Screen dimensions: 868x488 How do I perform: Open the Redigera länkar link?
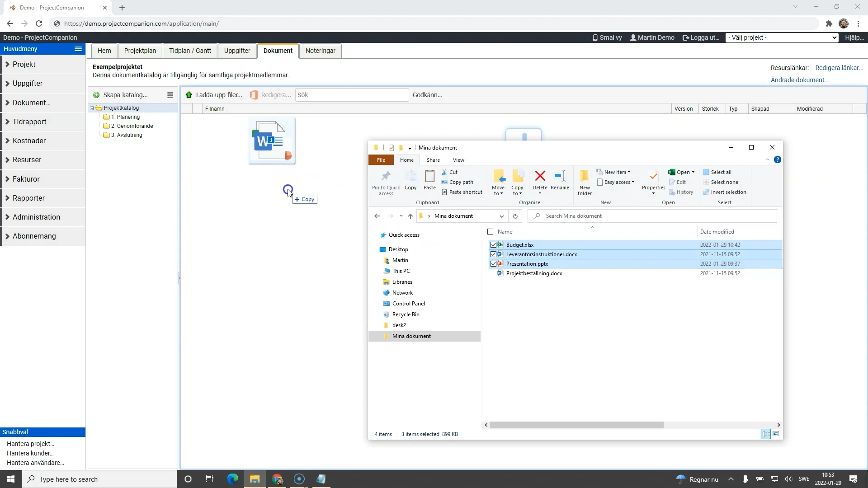click(839, 68)
